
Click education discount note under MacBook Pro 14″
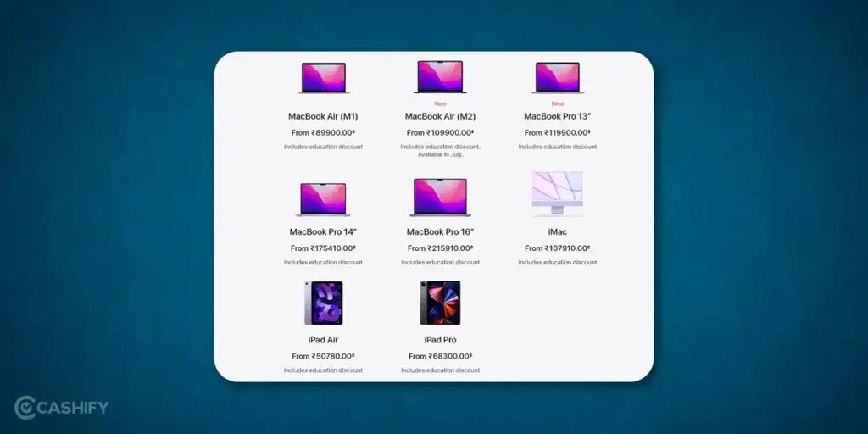click(x=323, y=263)
